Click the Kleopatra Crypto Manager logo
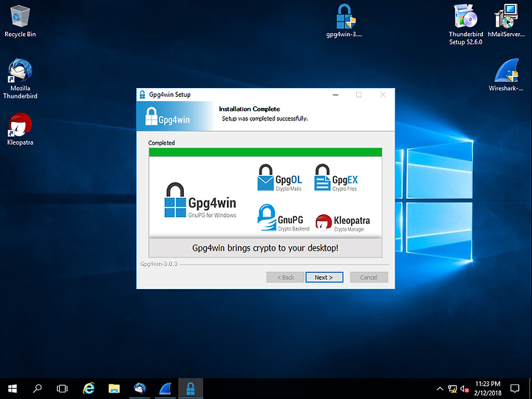This screenshot has width=532, height=399. (343, 223)
